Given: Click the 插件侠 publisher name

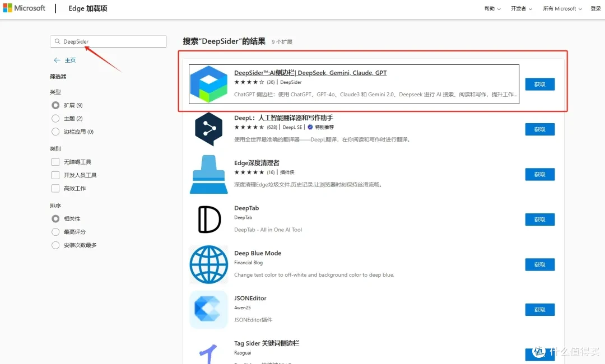Looking at the screenshot, I should point(287,172).
